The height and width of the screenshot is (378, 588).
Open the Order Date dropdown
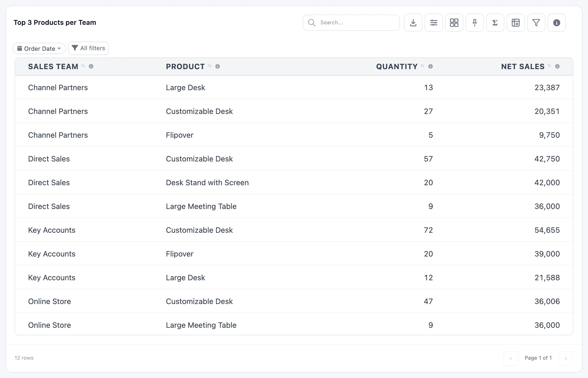point(39,49)
